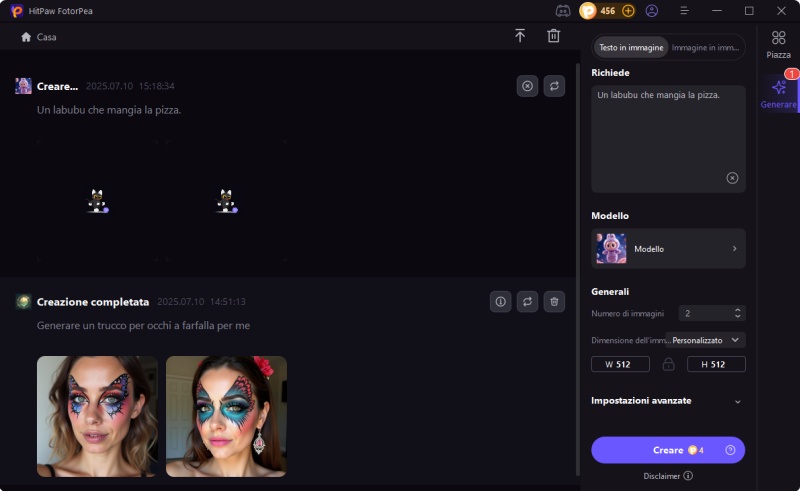800x491 pixels.
Task: Click inside the Richiede prompt text area
Action: (668, 139)
